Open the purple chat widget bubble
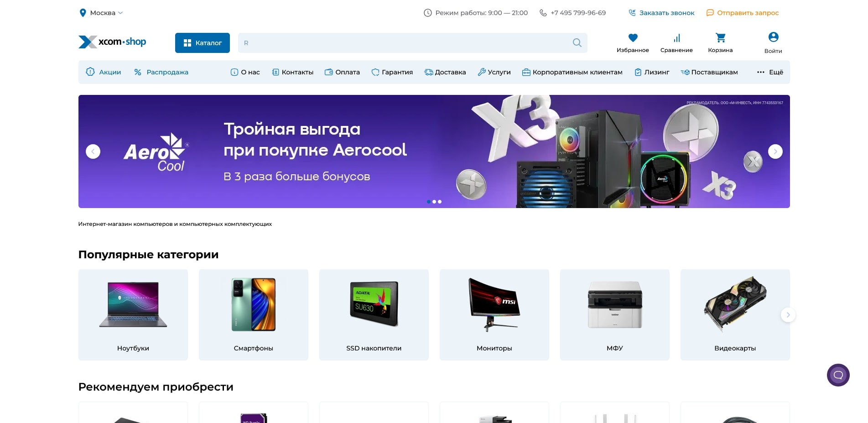Viewport: 868px width, 423px height. point(837,375)
